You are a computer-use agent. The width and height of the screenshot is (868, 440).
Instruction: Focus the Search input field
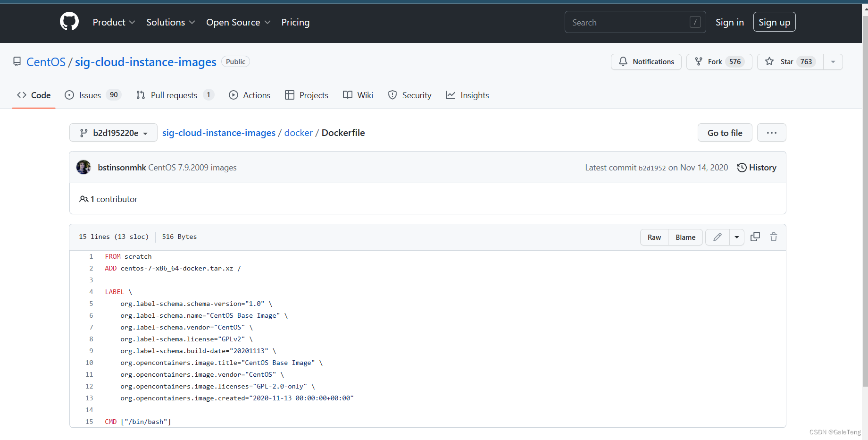click(635, 22)
